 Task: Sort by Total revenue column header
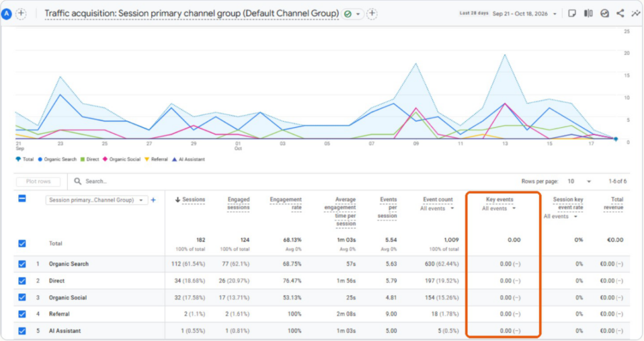pyautogui.click(x=614, y=203)
